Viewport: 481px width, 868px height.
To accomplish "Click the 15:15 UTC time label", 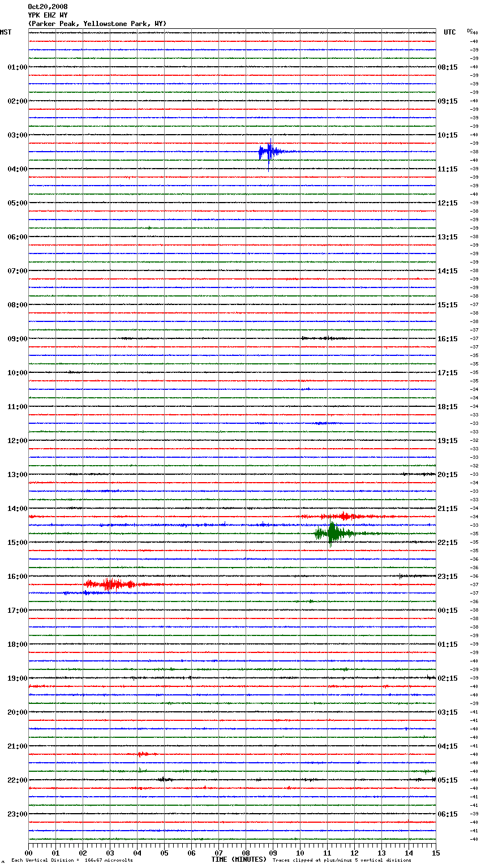I will tap(448, 305).
